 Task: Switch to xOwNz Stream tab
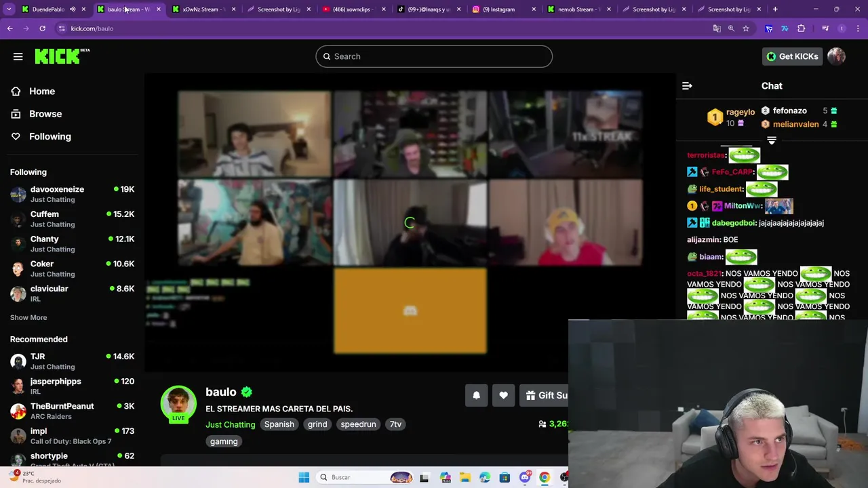(203, 9)
